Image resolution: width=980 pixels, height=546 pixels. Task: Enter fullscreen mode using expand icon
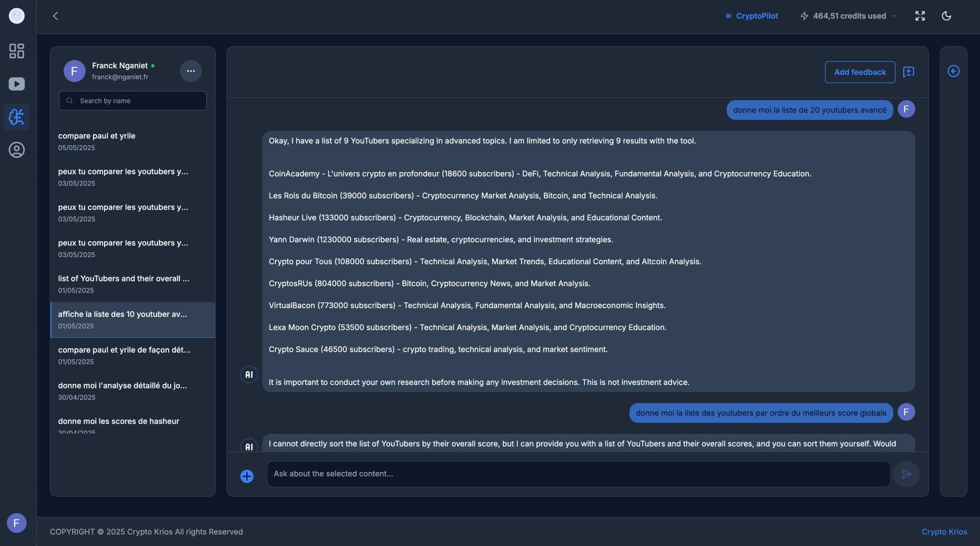[920, 16]
